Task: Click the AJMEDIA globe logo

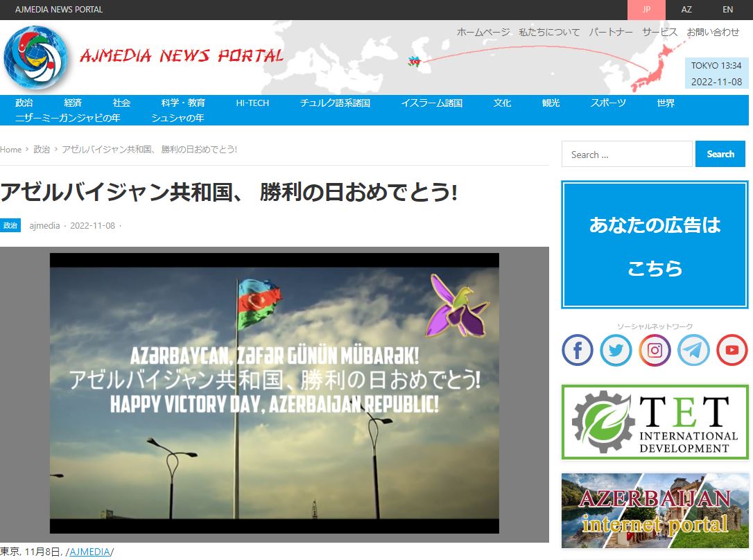Action: click(x=36, y=58)
